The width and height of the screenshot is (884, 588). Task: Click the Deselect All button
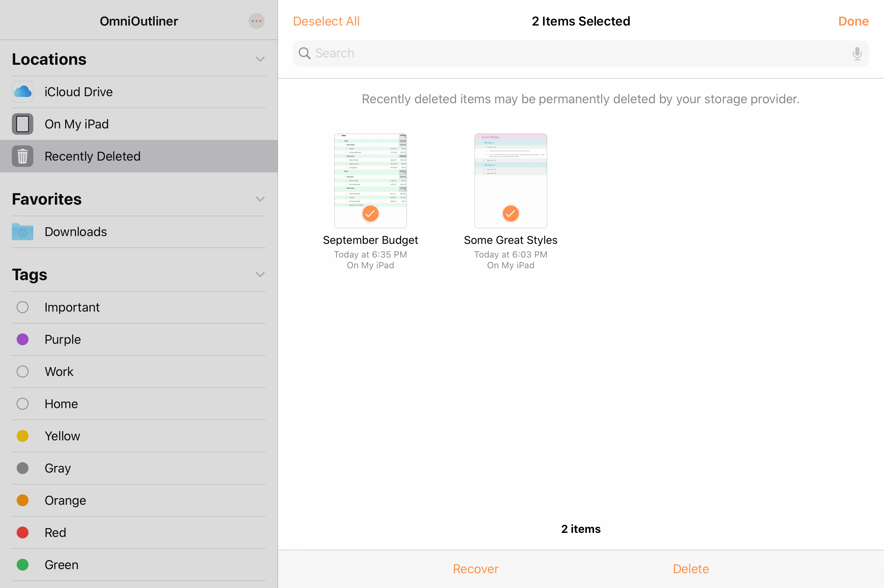click(x=327, y=20)
